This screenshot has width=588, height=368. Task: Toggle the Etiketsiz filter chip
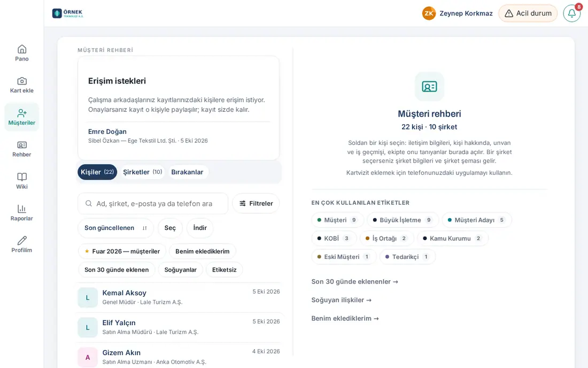(225, 270)
